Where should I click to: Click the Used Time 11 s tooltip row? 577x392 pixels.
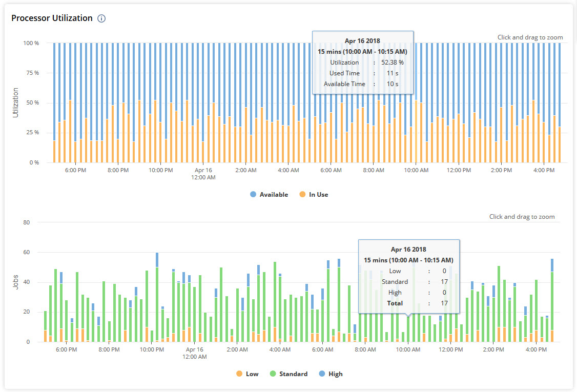[363, 73]
